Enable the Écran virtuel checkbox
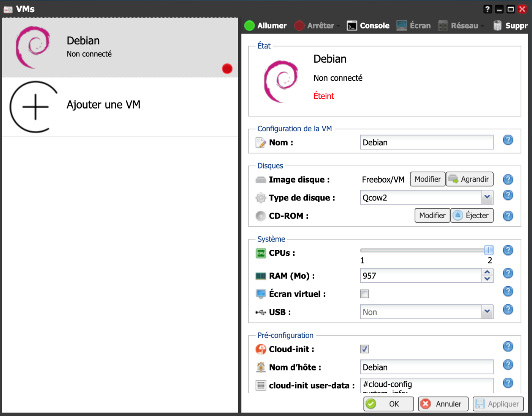Viewport: 532px width, 416px height. click(364, 294)
